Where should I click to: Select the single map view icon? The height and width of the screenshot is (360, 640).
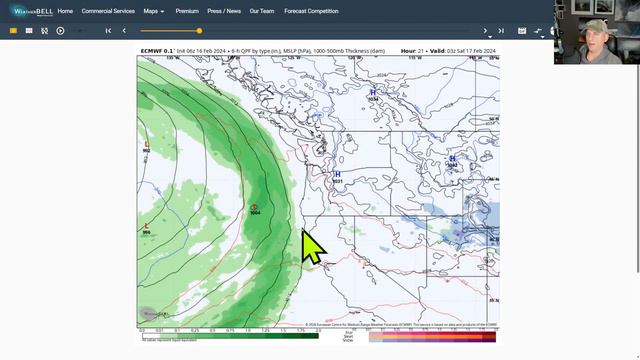pos(13,31)
